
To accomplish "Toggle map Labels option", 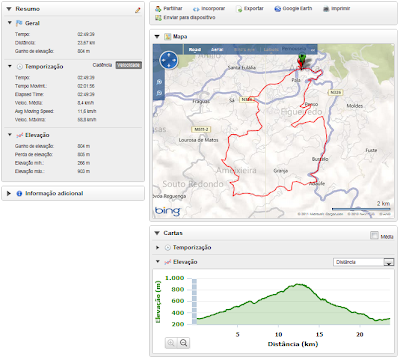I will (271, 50).
